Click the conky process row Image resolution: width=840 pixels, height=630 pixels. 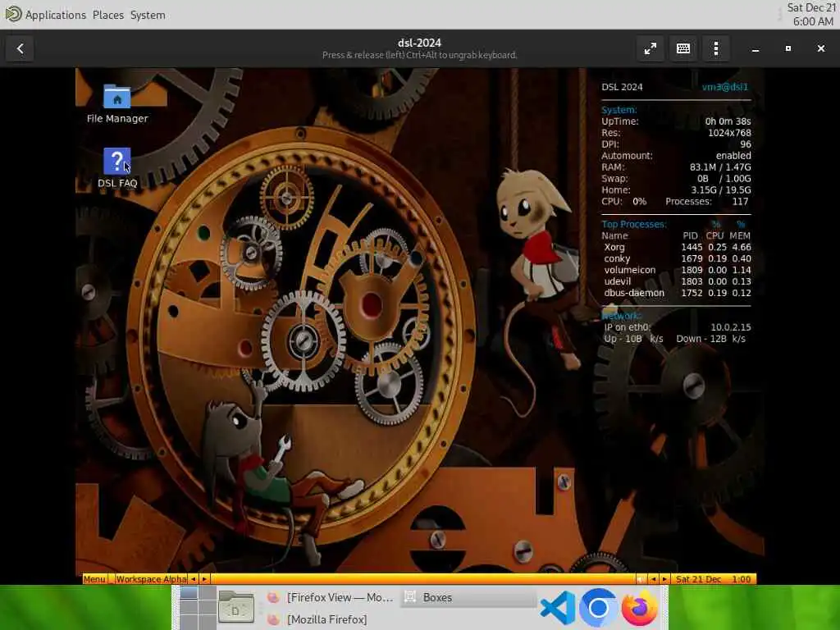tap(677, 258)
